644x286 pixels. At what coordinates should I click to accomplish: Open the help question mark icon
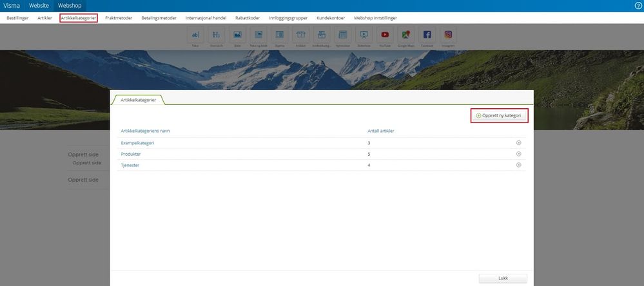tap(638, 6)
